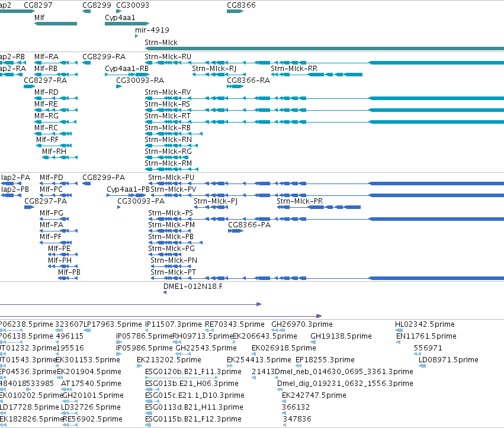The width and height of the screenshot is (504, 428).
Task: Click the CG8297-RA transcript label
Action: pyautogui.click(x=46, y=81)
